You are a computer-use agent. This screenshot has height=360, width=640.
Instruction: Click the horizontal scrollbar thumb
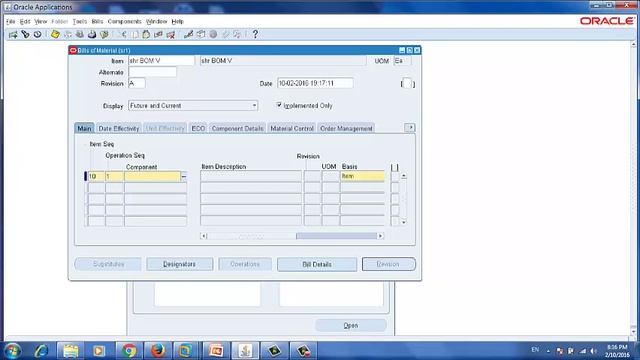pyautogui.click(x=336, y=236)
